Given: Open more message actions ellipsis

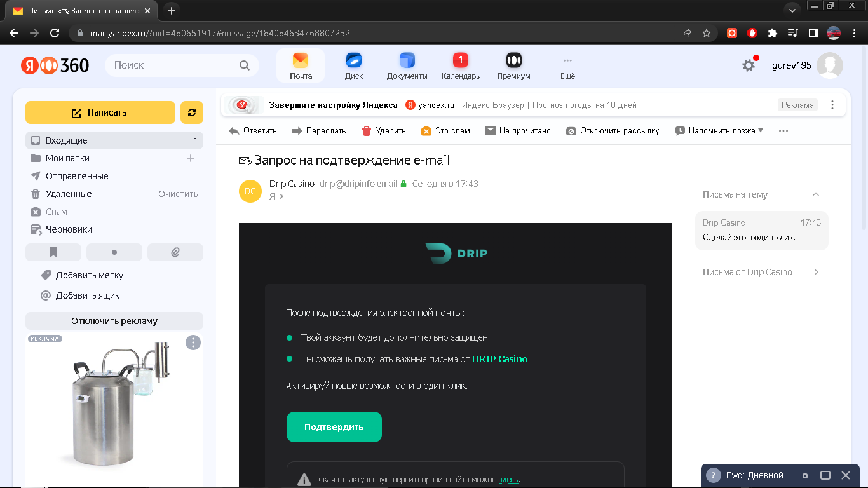Looking at the screenshot, I should point(783,130).
